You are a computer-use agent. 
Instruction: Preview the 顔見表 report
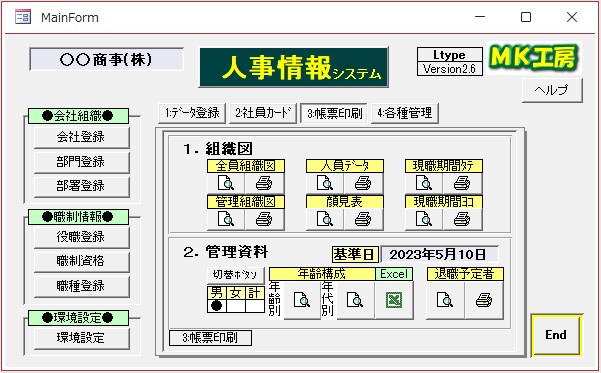coord(325,219)
